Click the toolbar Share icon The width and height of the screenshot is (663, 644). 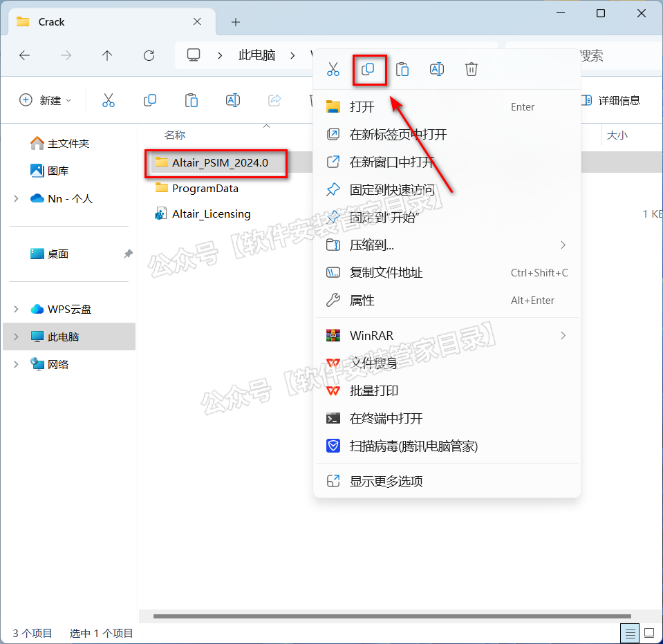(274, 100)
